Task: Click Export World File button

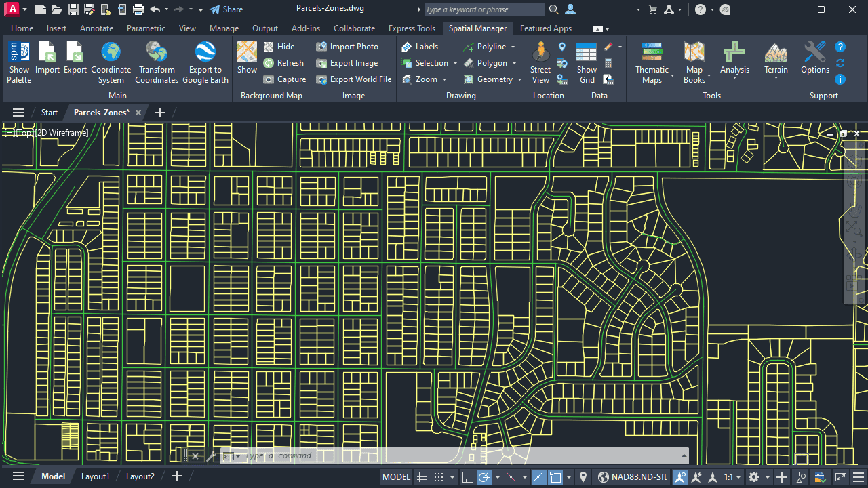Action: (354, 79)
